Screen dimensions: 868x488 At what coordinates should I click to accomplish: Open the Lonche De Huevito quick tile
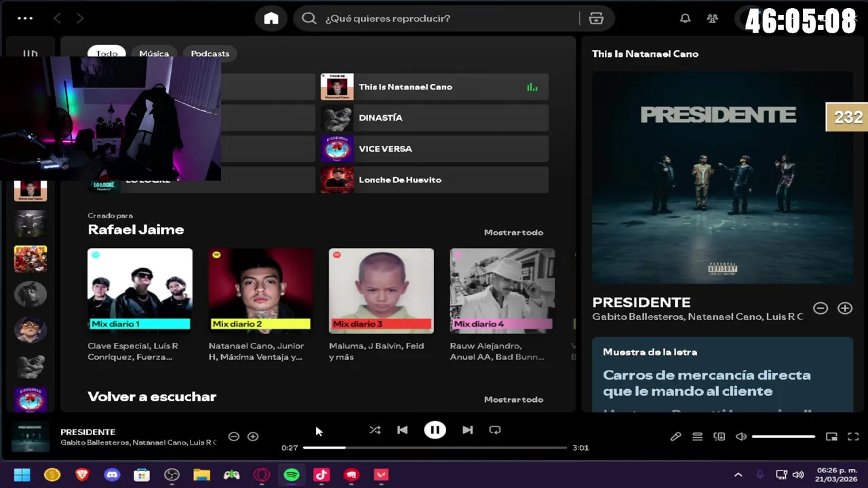click(434, 180)
